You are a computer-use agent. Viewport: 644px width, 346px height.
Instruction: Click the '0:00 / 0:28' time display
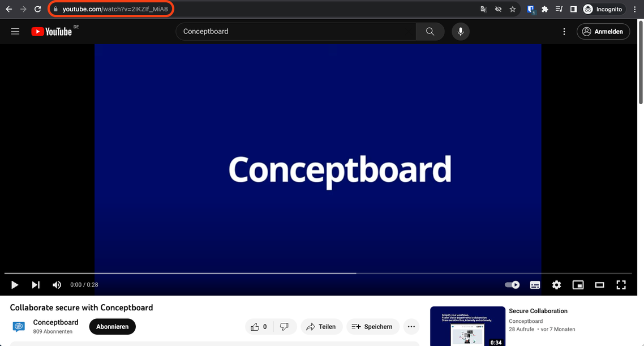(x=84, y=285)
